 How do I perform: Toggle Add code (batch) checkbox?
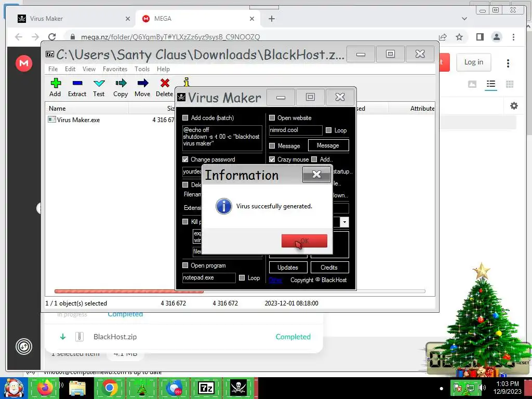[185, 118]
